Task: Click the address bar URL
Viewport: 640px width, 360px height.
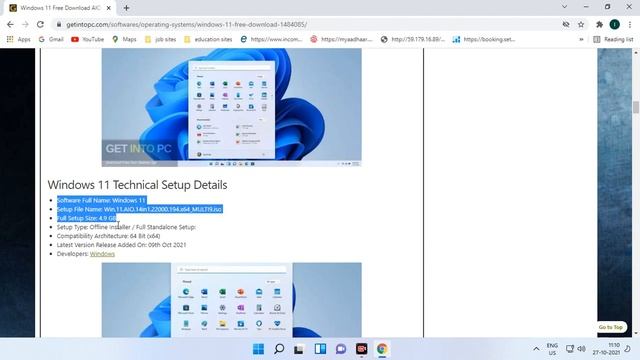Action: 187,24
